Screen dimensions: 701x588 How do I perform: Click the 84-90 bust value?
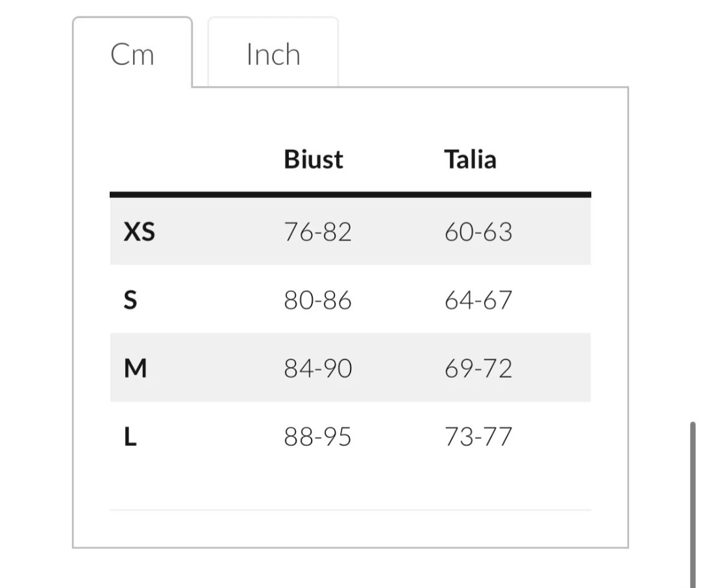pyautogui.click(x=318, y=369)
